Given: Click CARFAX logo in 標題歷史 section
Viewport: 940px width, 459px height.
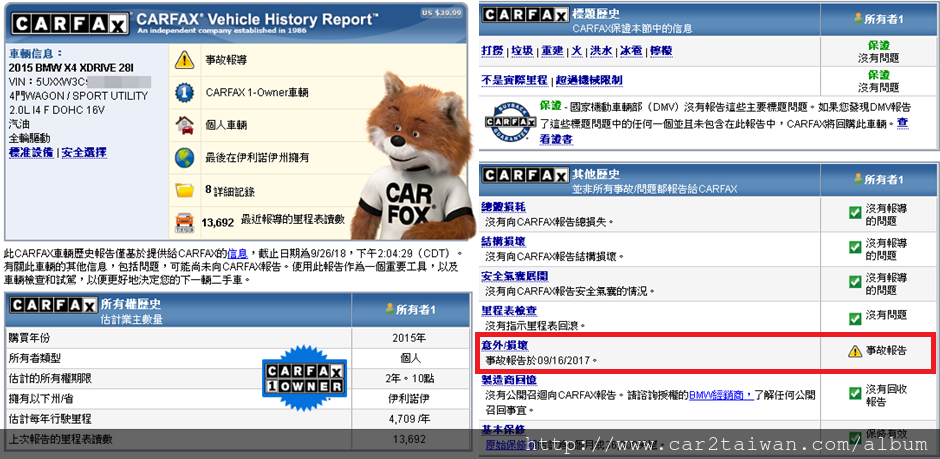Looking at the screenshot, I should [525, 15].
